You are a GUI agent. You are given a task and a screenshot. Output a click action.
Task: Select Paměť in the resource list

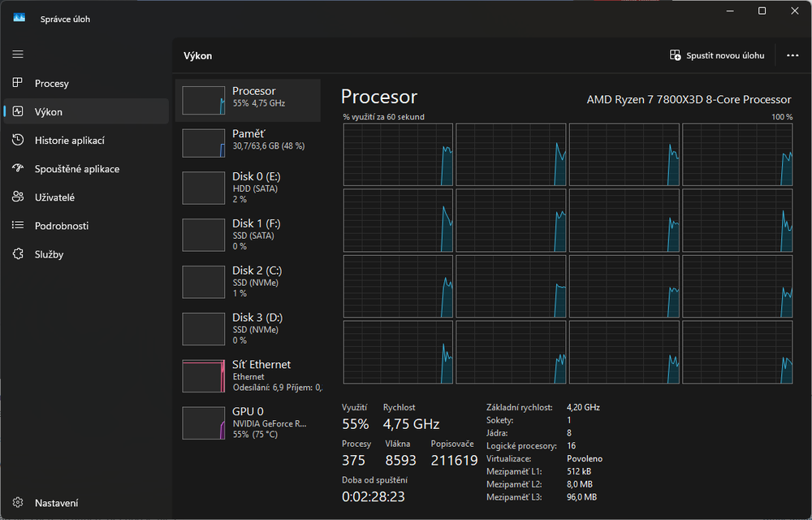[248, 140]
